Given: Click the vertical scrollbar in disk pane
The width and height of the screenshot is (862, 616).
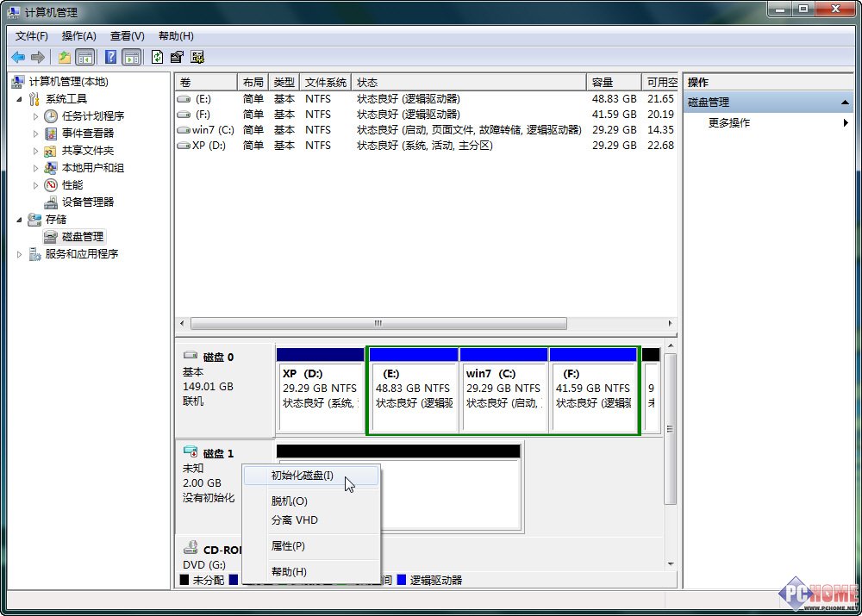Looking at the screenshot, I should click(670, 429).
